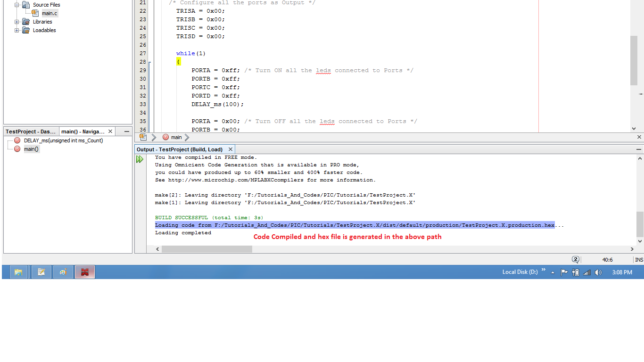Open the Notepad++ taskbar icon
Viewport: 644px width, 362px height.
(x=41, y=272)
